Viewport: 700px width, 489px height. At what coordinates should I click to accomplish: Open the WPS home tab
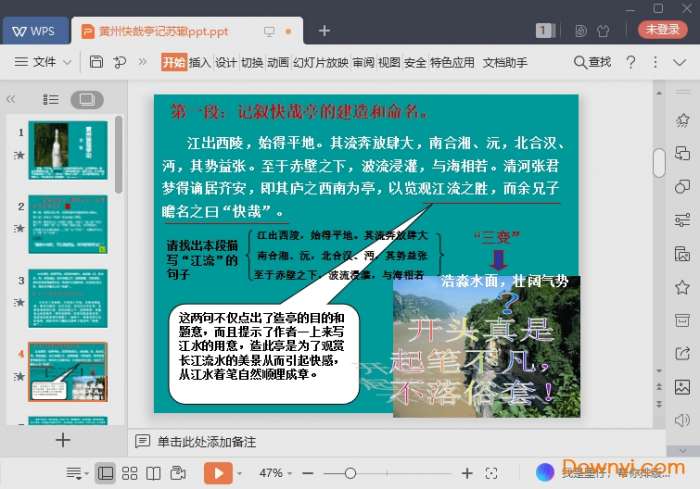pyautogui.click(x=35, y=31)
